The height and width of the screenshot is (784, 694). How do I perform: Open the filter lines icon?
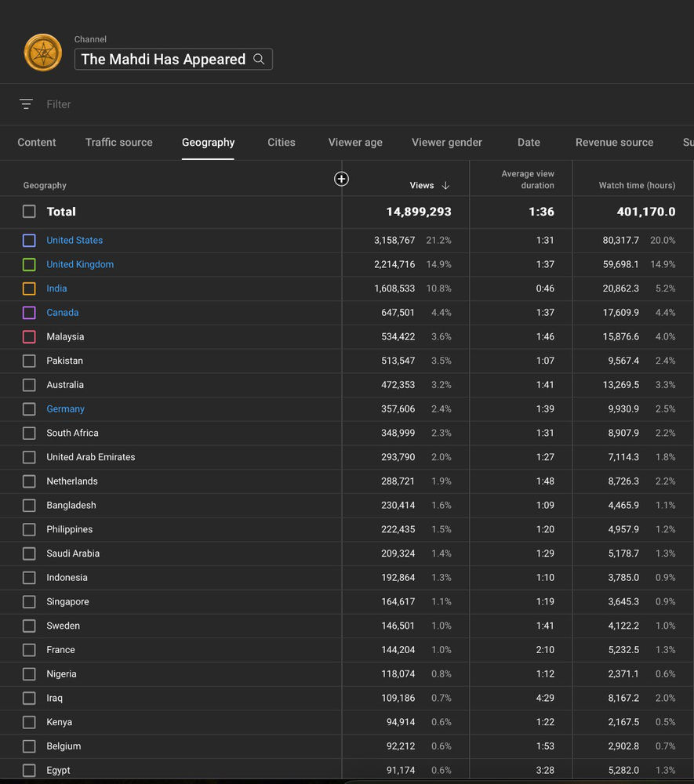(26, 104)
